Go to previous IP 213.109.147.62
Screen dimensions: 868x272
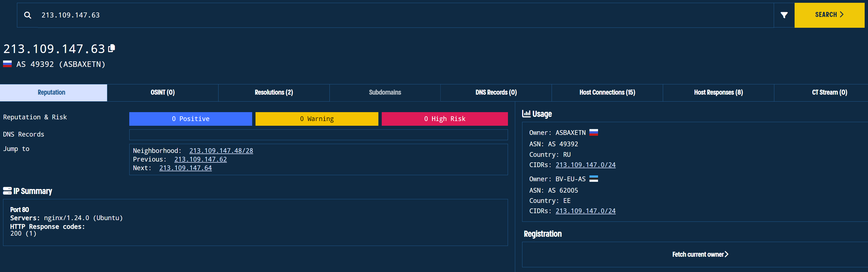click(x=200, y=159)
